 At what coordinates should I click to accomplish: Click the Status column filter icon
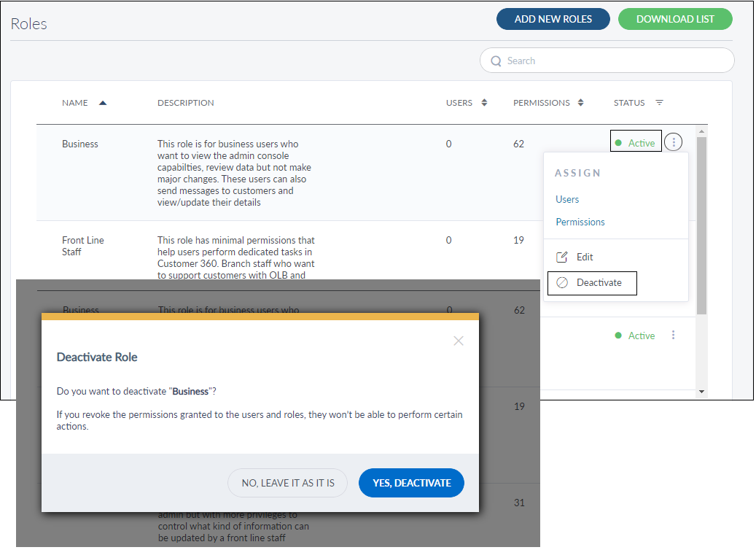[659, 103]
